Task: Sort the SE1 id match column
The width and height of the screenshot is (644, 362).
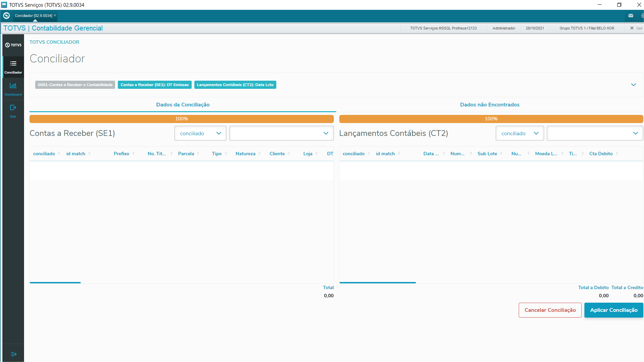Action: [89, 154]
